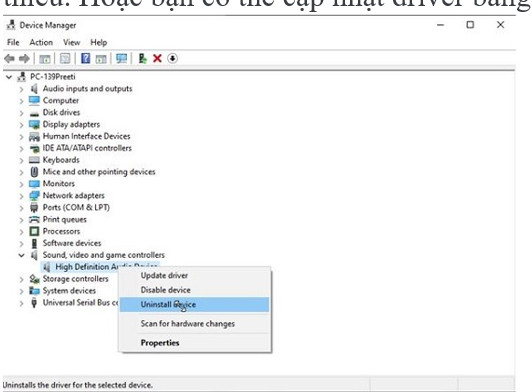This screenshot has height=392, width=532.
Task: Collapse the PC-139Preeti root node
Action: point(9,77)
